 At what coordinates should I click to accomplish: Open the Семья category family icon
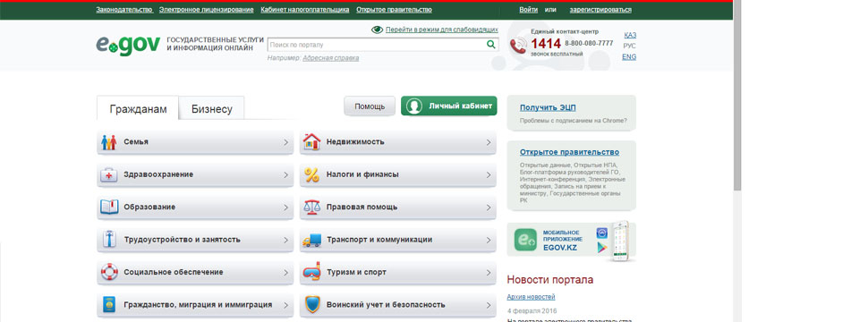point(109,142)
